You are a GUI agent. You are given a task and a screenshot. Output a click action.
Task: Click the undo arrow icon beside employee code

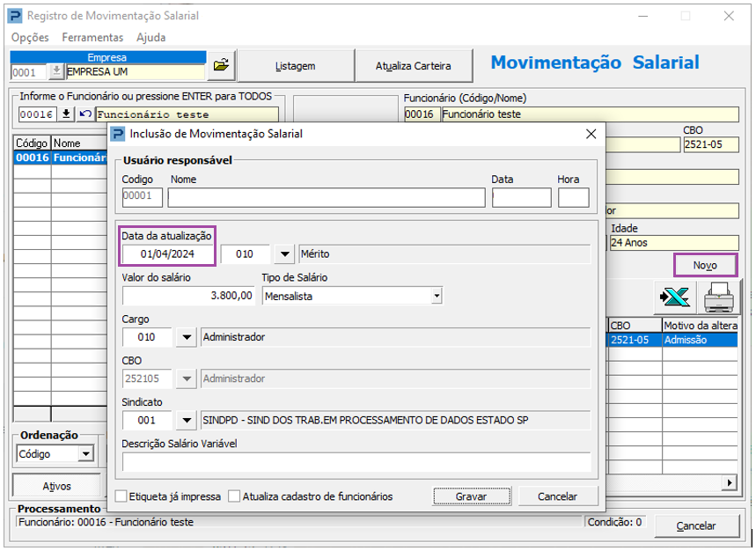84,114
